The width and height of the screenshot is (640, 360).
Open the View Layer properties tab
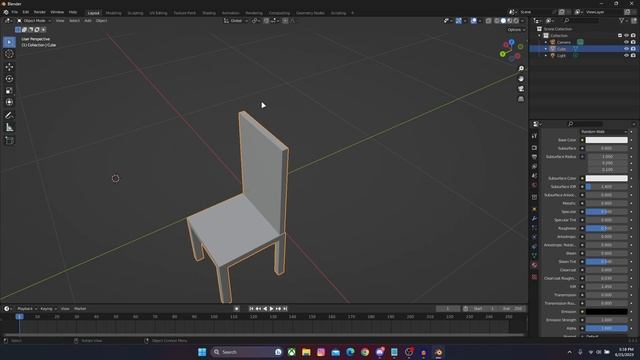534,167
